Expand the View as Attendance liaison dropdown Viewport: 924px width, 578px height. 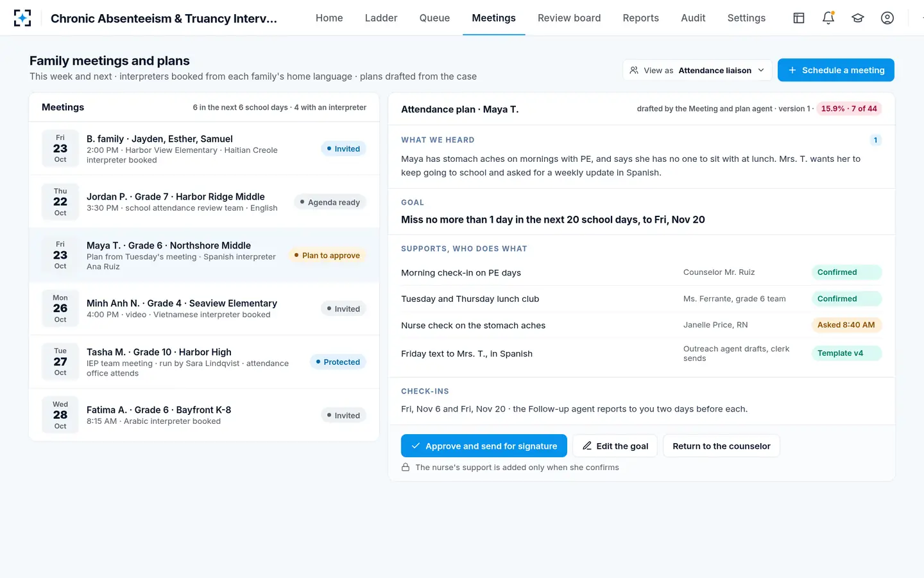click(697, 70)
